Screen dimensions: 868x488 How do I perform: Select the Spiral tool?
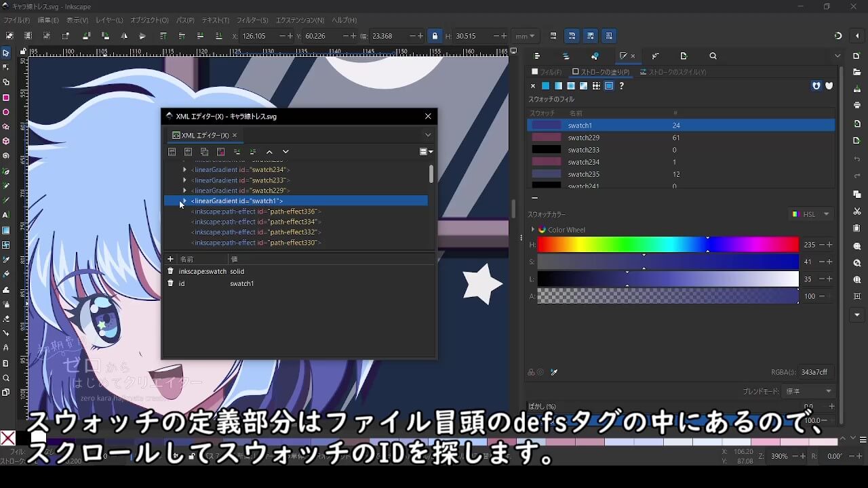6,156
